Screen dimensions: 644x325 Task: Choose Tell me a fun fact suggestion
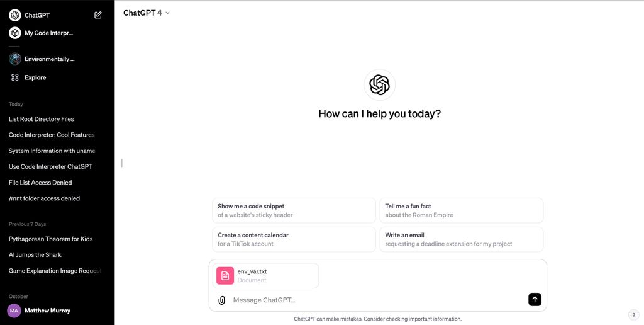(x=461, y=210)
